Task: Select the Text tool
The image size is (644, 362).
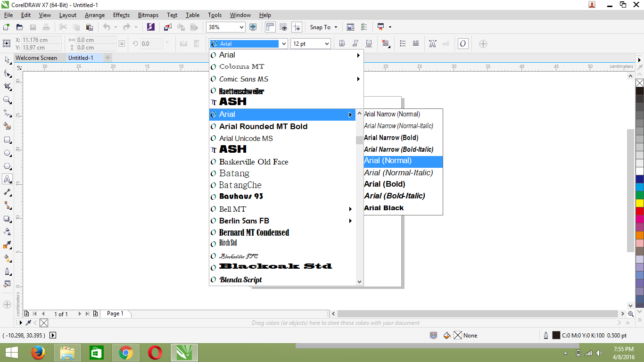Action: [x=7, y=179]
